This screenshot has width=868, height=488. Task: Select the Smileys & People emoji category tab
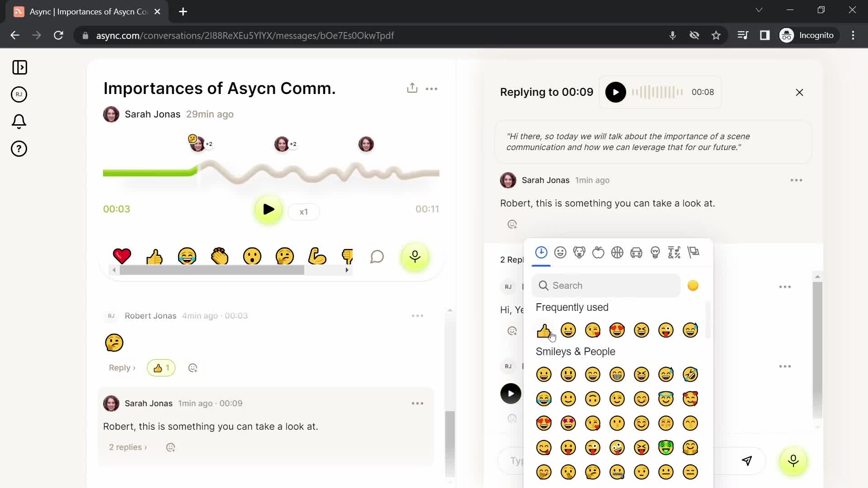(561, 253)
